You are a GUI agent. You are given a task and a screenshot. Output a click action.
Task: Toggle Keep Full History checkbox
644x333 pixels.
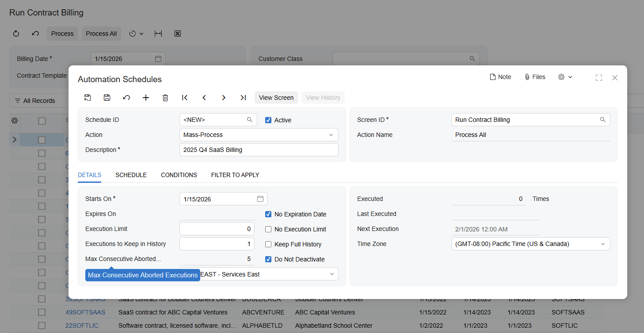[x=268, y=244]
